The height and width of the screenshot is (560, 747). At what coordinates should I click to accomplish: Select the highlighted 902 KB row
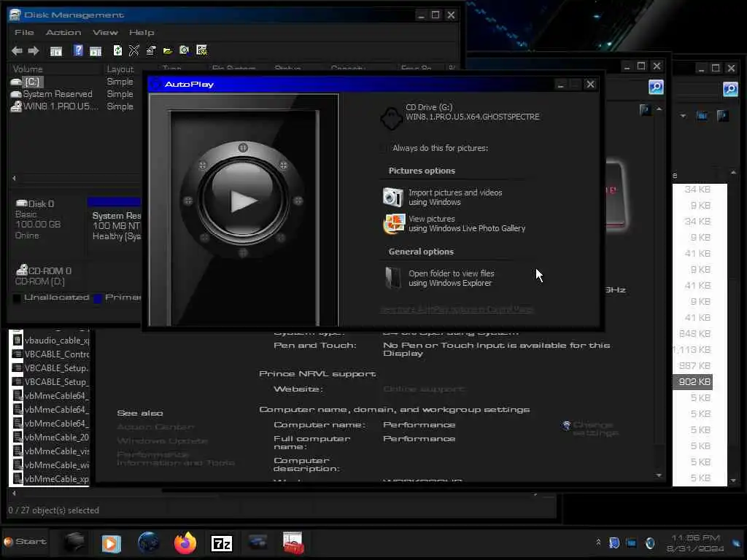coord(693,382)
